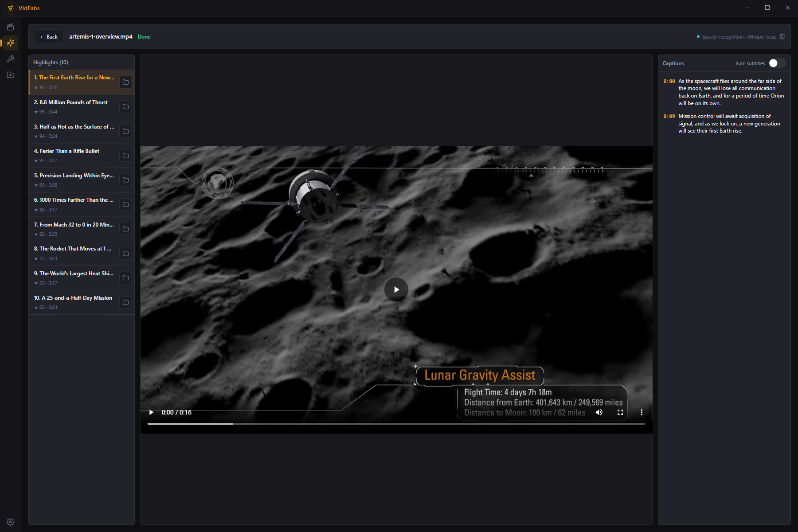Select highlight Half as Hot as the Surface
The width and height of the screenshot is (798, 532).
tap(74, 131)
